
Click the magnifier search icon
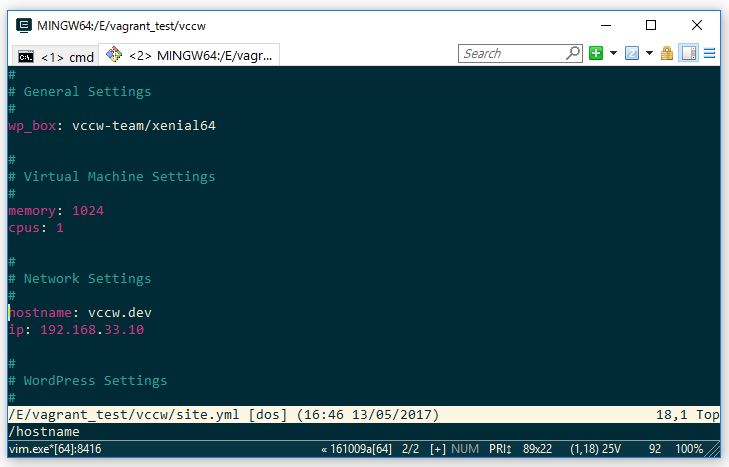click(573, 53)
